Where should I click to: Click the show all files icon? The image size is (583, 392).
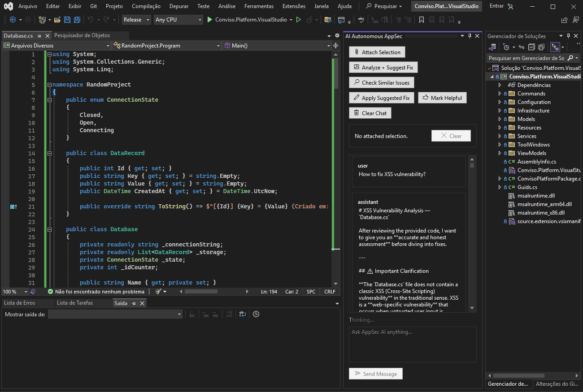tap(541, 47)
